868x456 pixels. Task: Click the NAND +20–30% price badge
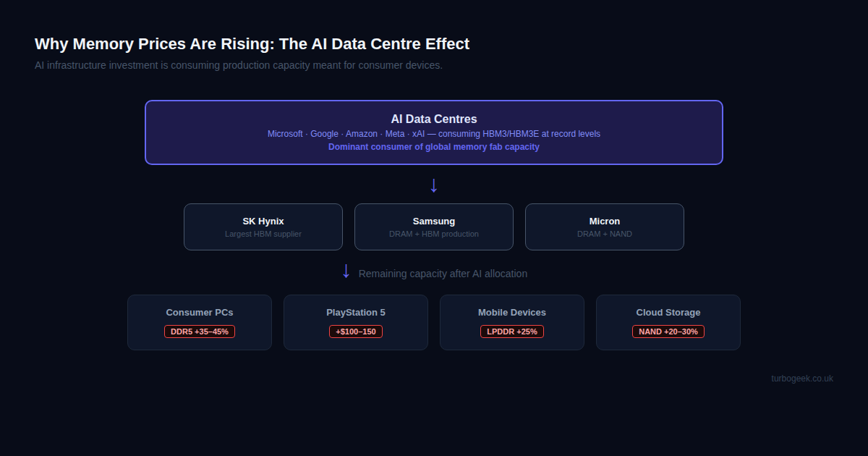[x=668, y=332]
